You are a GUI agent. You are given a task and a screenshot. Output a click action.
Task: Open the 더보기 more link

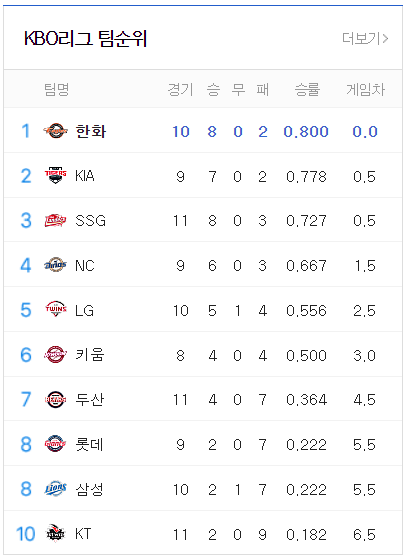click(x=365, y=38)
